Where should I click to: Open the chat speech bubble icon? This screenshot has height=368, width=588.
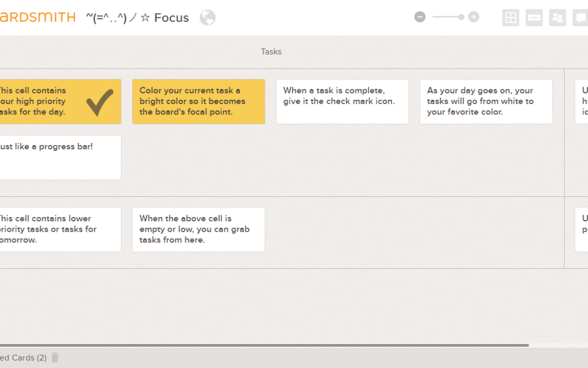coord(580,17)
